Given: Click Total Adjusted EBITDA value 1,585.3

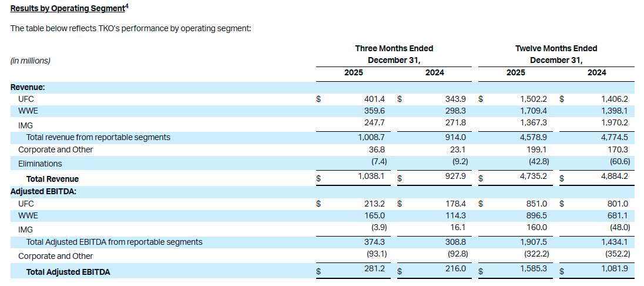Looking at the screenshot, I should point(534,269).
